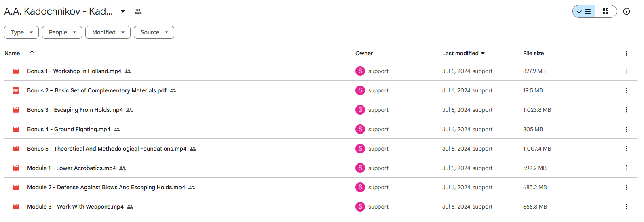The width and height of the screenshot is (644, 222).
Task: Switch to list layout view
Action: 584,11
